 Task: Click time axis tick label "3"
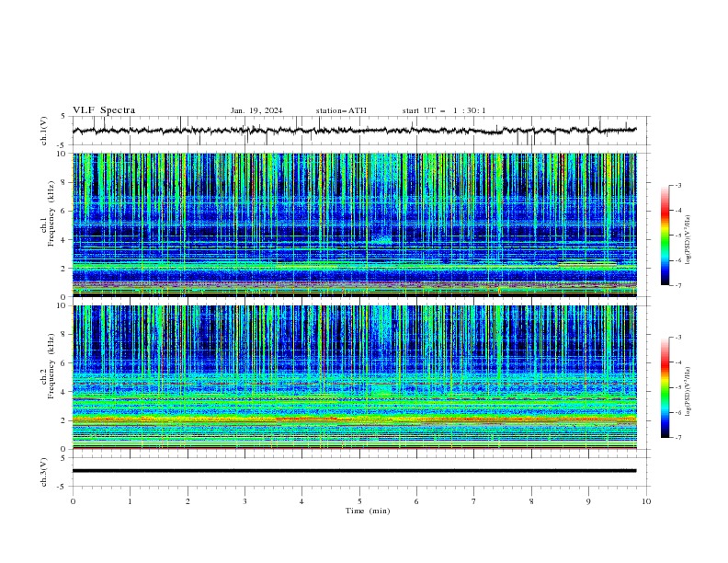tap(245, 501)
